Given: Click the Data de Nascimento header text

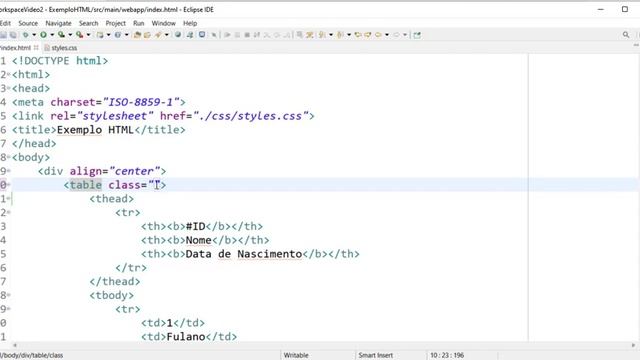Looking at the screenshot, I should 244,254.
